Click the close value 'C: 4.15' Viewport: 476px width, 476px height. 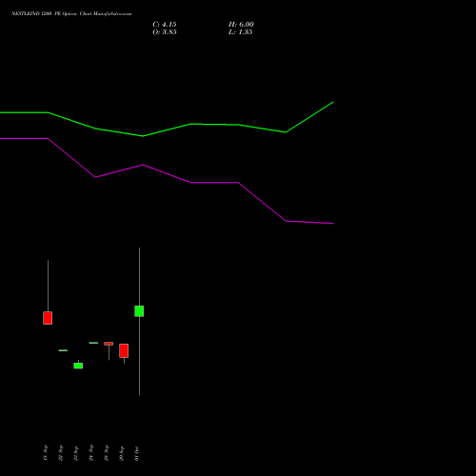(165, 25)
